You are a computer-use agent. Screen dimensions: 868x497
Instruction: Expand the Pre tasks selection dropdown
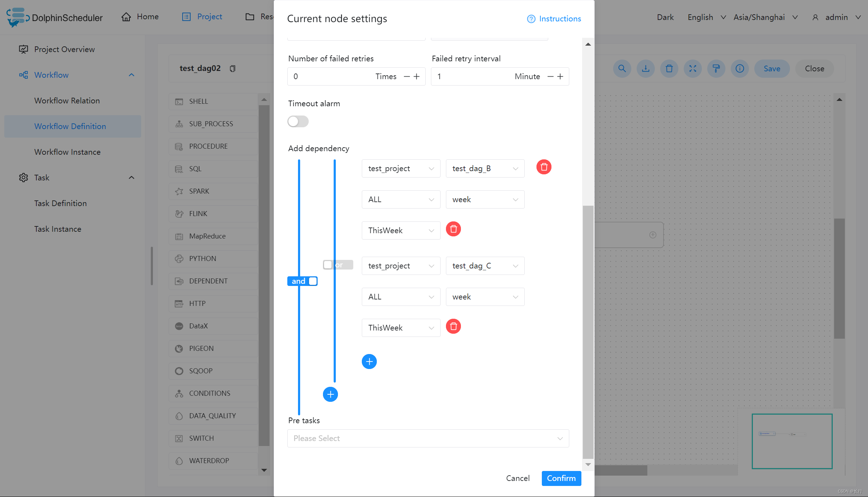click(x=427, y=438)
